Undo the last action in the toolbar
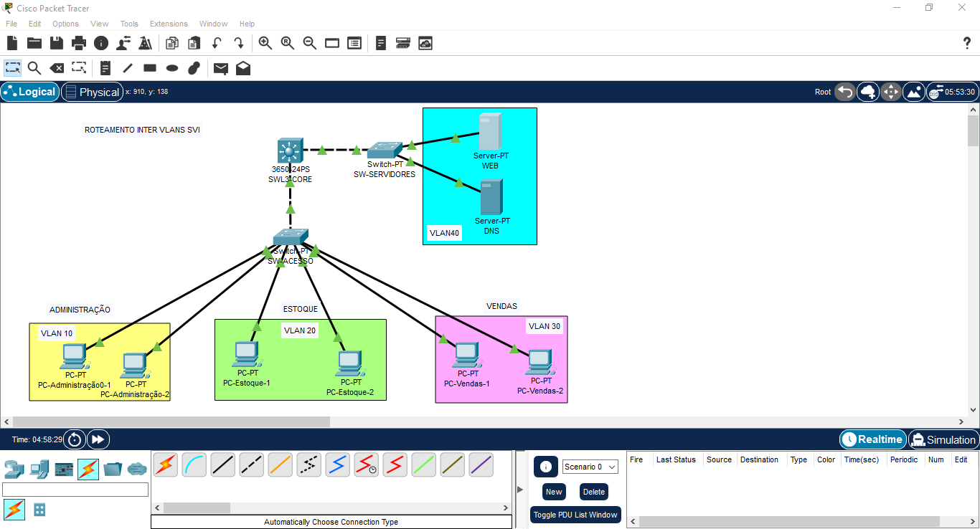 point(217,43)
